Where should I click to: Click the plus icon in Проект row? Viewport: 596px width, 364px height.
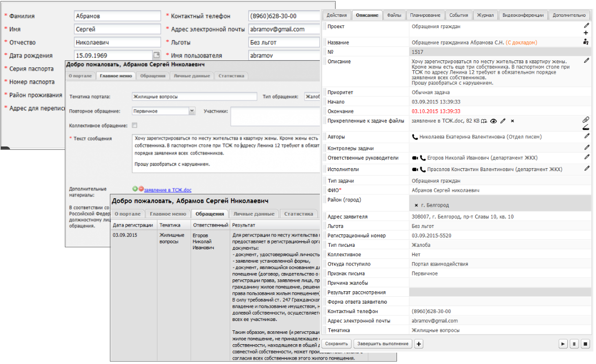[x=587, y=33]
